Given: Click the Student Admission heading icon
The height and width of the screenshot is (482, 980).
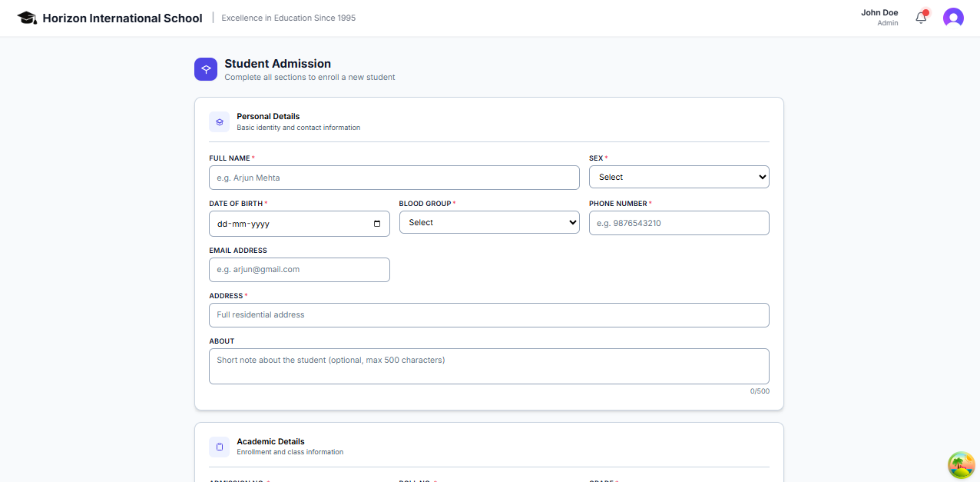Looking at the screenshot, I should coord(206,69).
